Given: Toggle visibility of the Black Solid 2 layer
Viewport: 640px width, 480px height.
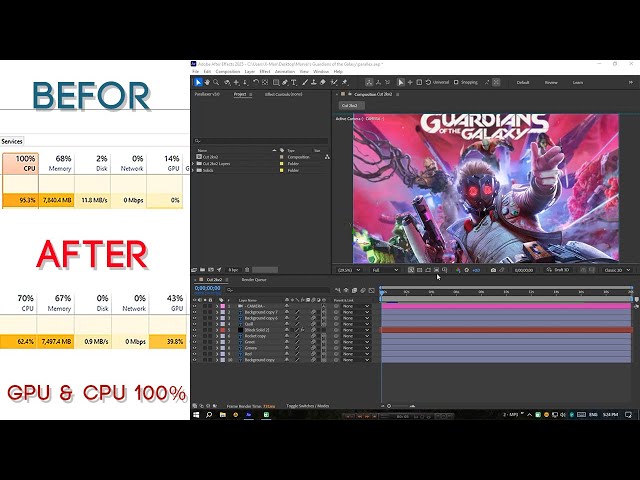Looking at the screenshot, I should point(195,330).
